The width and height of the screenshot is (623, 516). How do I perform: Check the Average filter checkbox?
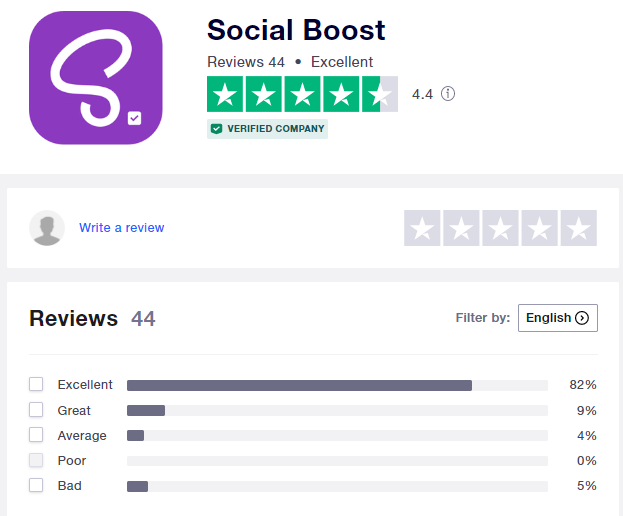[36, 435]
